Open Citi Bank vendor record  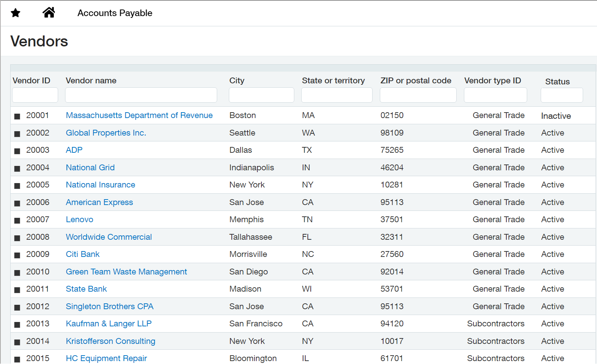pos(83,254)
